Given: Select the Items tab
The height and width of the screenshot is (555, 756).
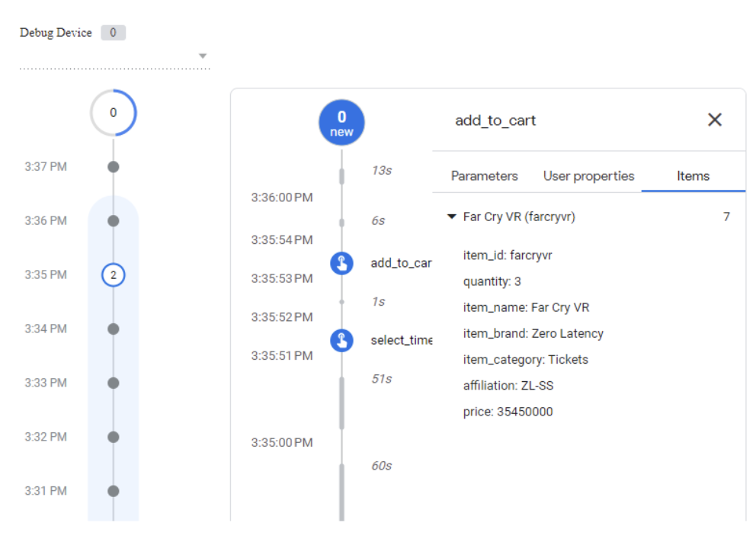Looking at the screenshot, I should coord(693,176).
